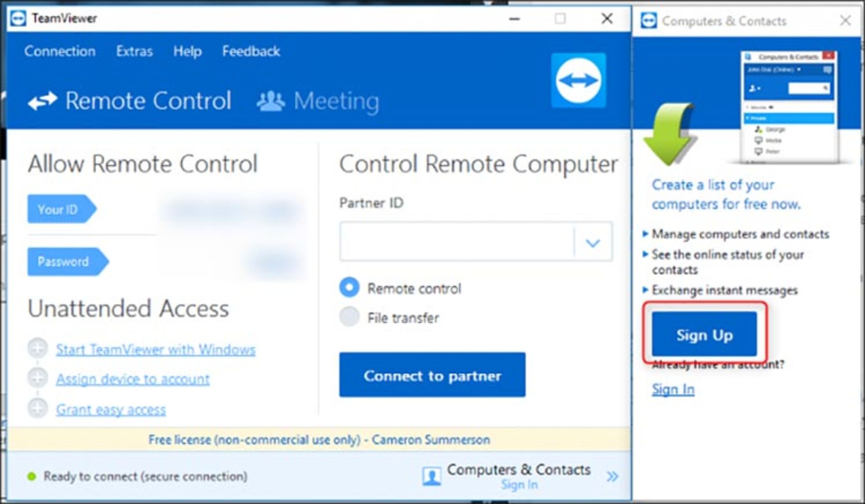The width and height of the screenshot is (865, 504).
Task: Close the Computers & Contacts panel
Action: 845,21
